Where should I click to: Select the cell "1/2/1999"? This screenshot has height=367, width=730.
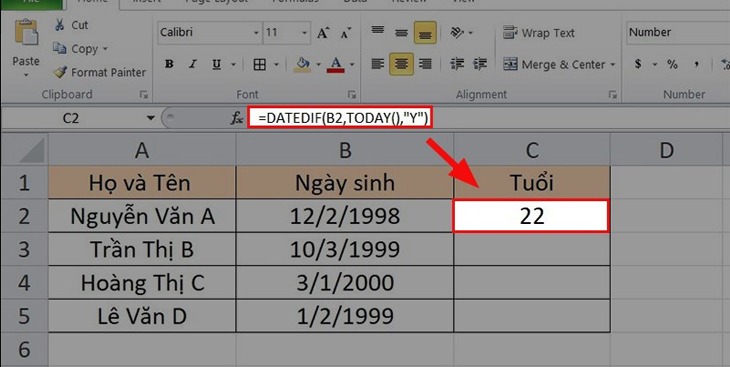coord(345,316)
